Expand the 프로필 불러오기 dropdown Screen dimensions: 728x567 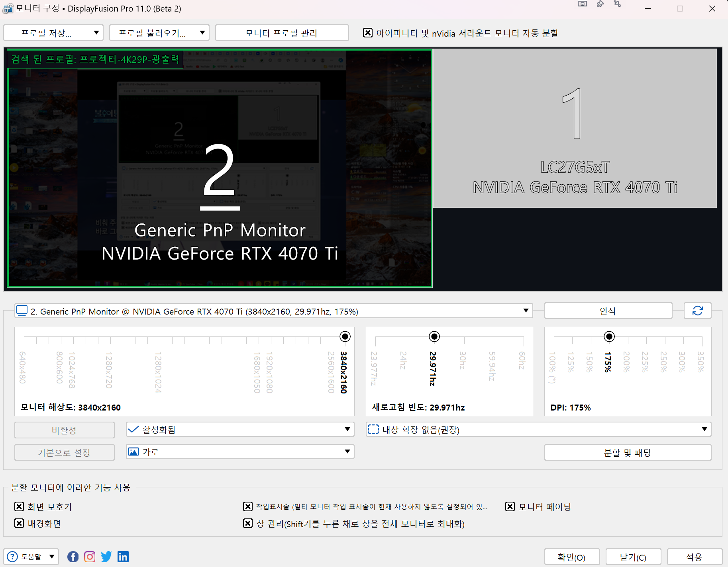coord(159,33)
